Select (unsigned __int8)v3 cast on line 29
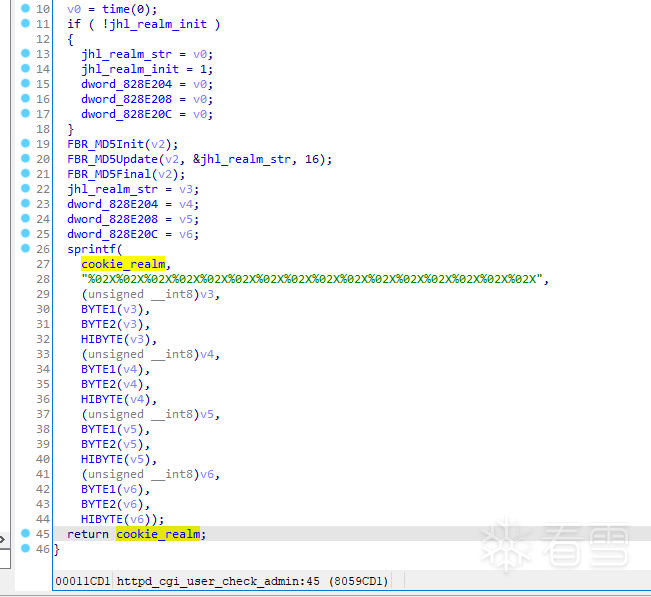Image resolution: width=651 pixels, height=597 pixels. 147,294
